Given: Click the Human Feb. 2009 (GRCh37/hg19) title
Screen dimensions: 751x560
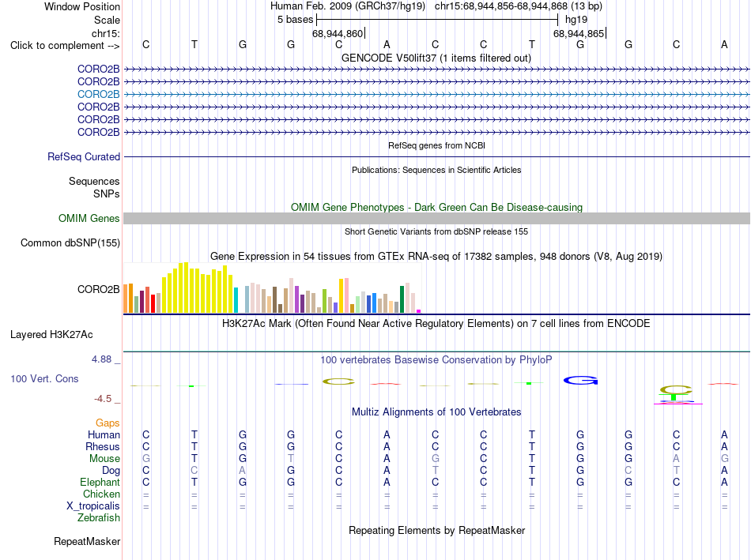Looking at the screenshot, I should point(348,6).
